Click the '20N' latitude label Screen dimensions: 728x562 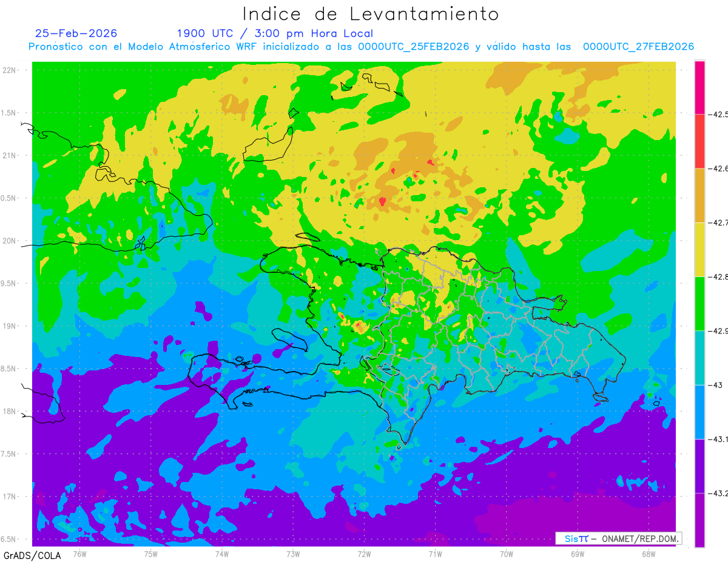pyautogui.click(x=10, y=241)
